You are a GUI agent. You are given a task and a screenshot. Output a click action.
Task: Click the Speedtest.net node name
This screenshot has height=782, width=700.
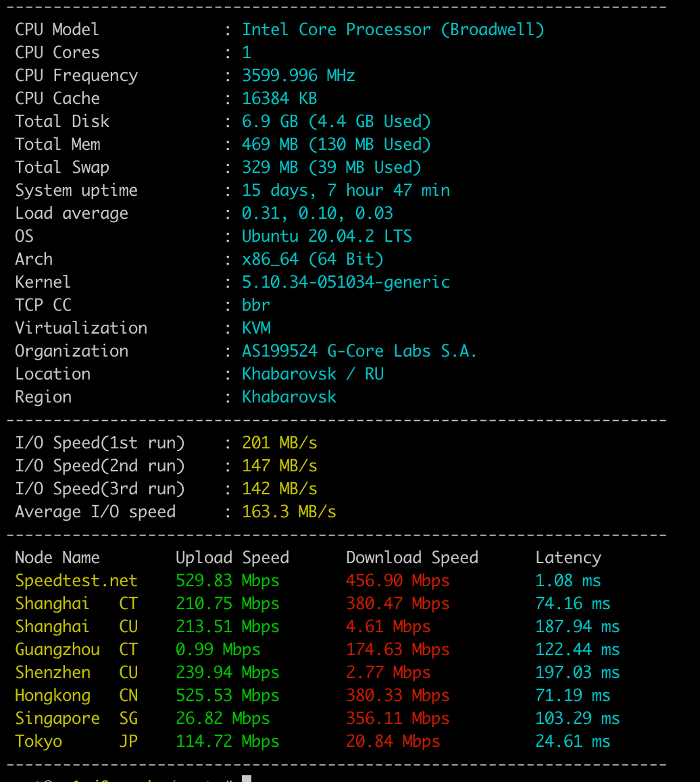[76, 581]
